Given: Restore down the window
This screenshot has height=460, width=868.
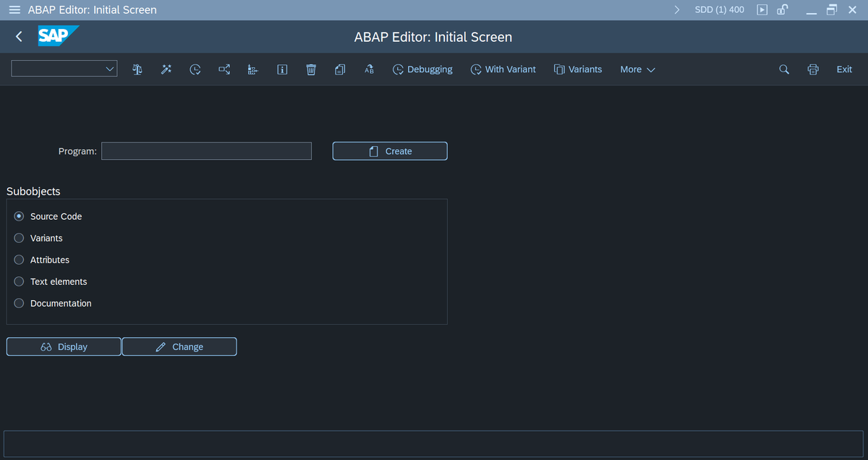Looking at the screenshot, I should 831,10.
